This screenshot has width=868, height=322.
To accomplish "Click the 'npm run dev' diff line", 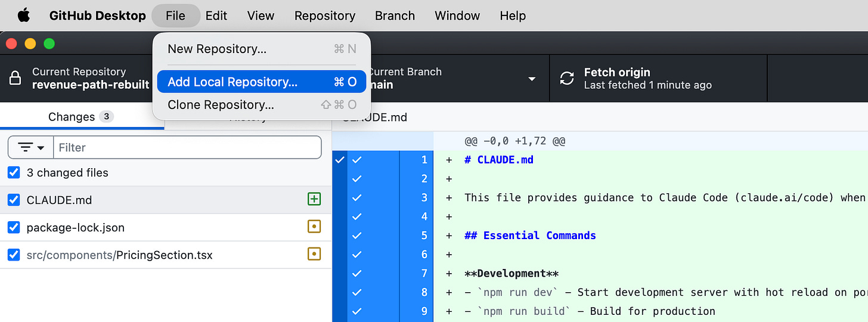I will click(x=650, y=292).
